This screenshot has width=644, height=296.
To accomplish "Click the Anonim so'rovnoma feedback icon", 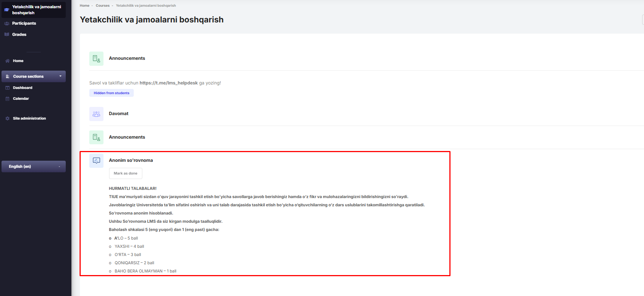I will (x=96, y=161).
